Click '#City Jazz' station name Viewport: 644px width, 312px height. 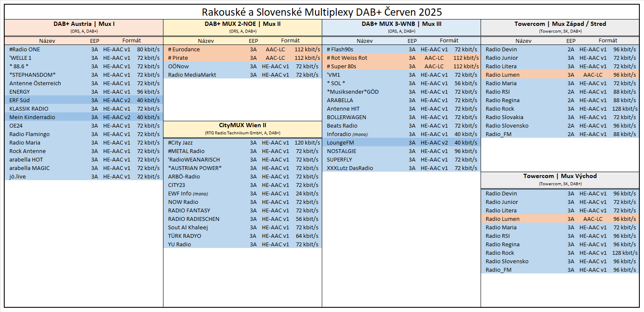tap(180, 142)
